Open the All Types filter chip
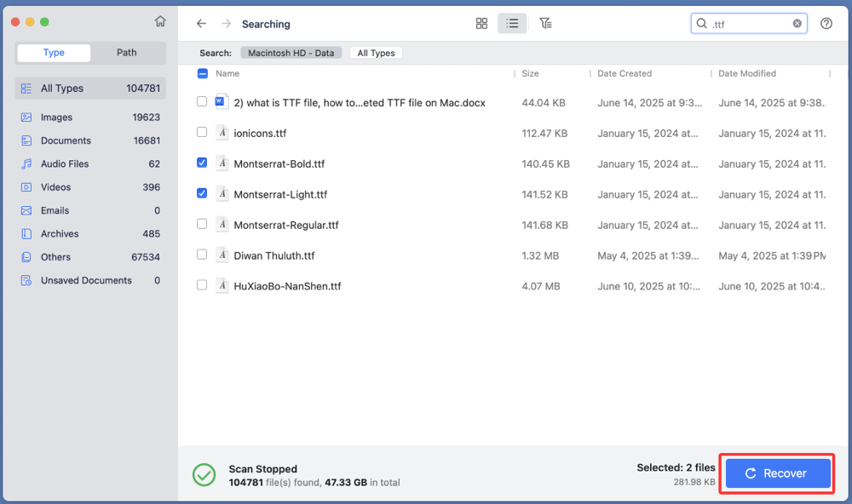852x504 pixels. pos(376,52)
